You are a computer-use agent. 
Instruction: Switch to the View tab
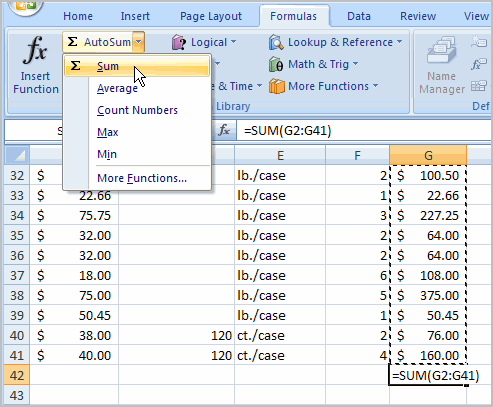point(476,16)
